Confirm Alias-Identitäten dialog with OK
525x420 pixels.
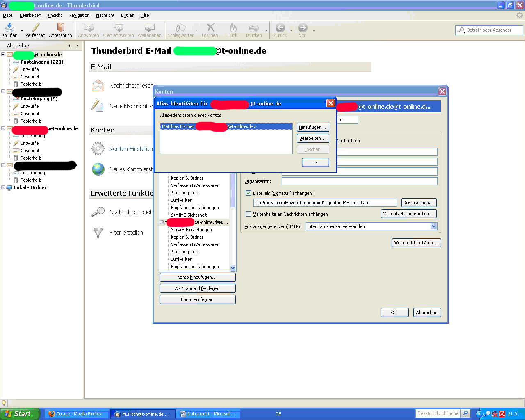(315, 162)
